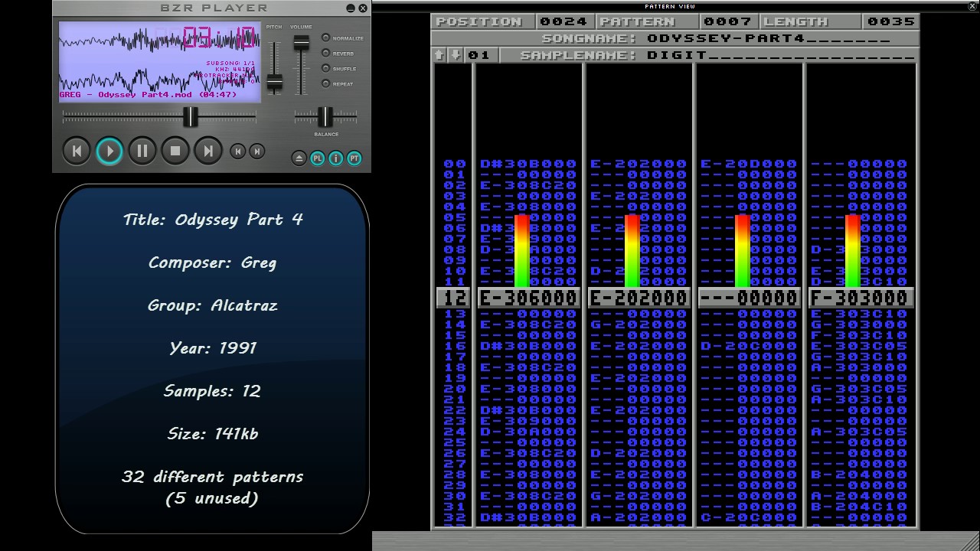
Task: Click channel 2 current note E-202000
Action: pyautogui.click(x=639, y=298)
